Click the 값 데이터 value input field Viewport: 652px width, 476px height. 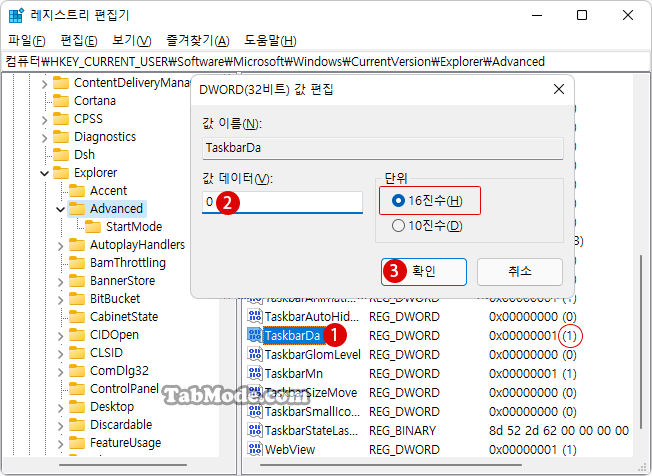tap(282, 202)
